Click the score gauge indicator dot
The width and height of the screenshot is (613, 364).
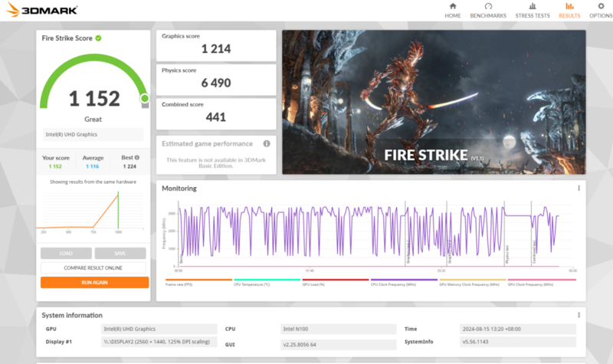tap(144, 98)
